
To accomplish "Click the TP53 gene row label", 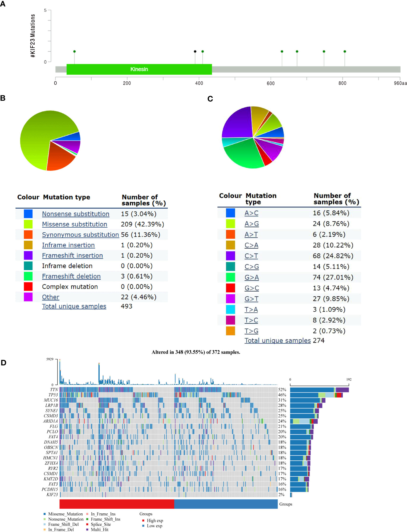I will tap(53, 395).
